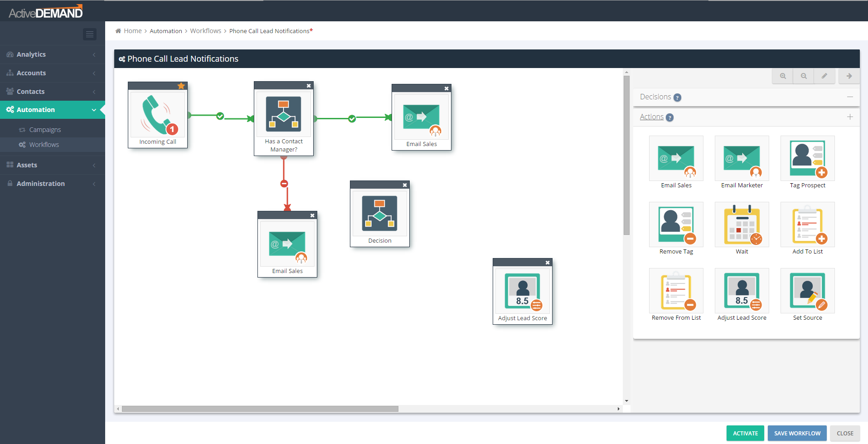Click the vertical scrollbar down arrow

626,401
